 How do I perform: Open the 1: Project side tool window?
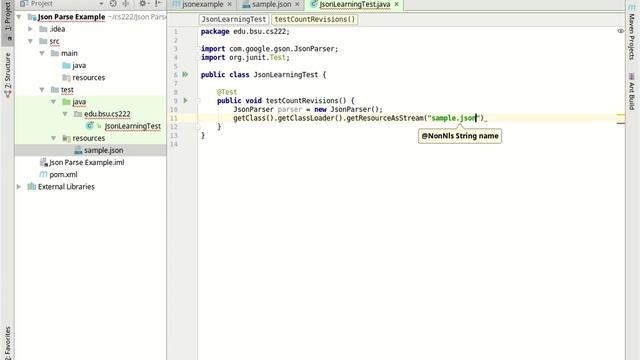pyautogui.click(x=7, y=21)
